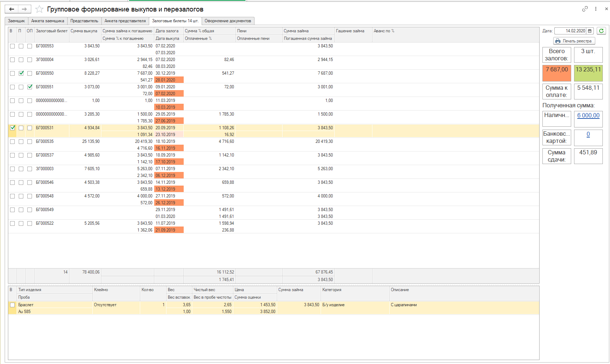The height and width of the screenshot is (364, 610).
Task: Open the Оформление документов tab
Action: click(x=228, y=21)
